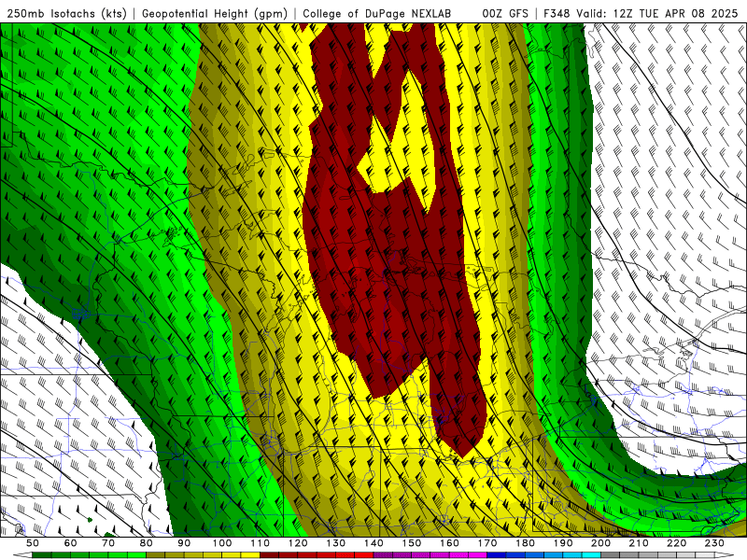747x560 pixels.
Task: Click the '210' legend value
Action: point(640,543)
